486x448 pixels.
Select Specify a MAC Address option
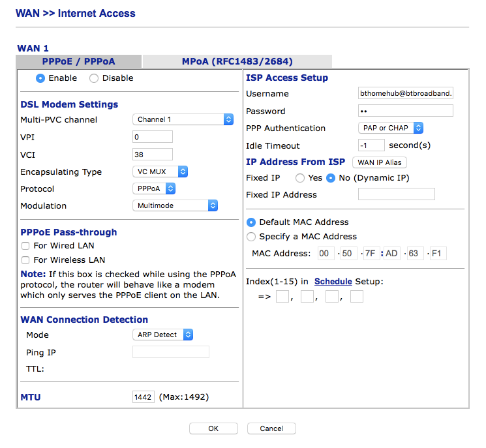pos(251,237)
